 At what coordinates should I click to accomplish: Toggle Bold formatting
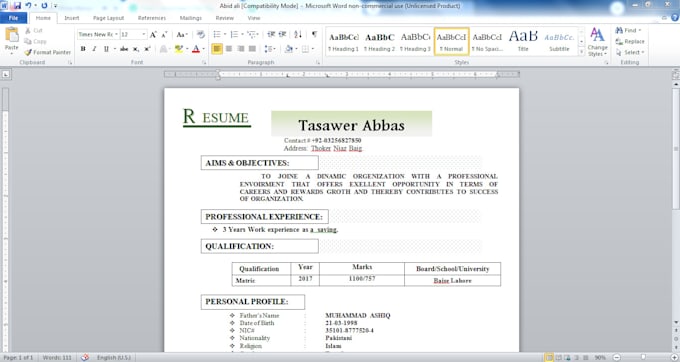[83, 49]
